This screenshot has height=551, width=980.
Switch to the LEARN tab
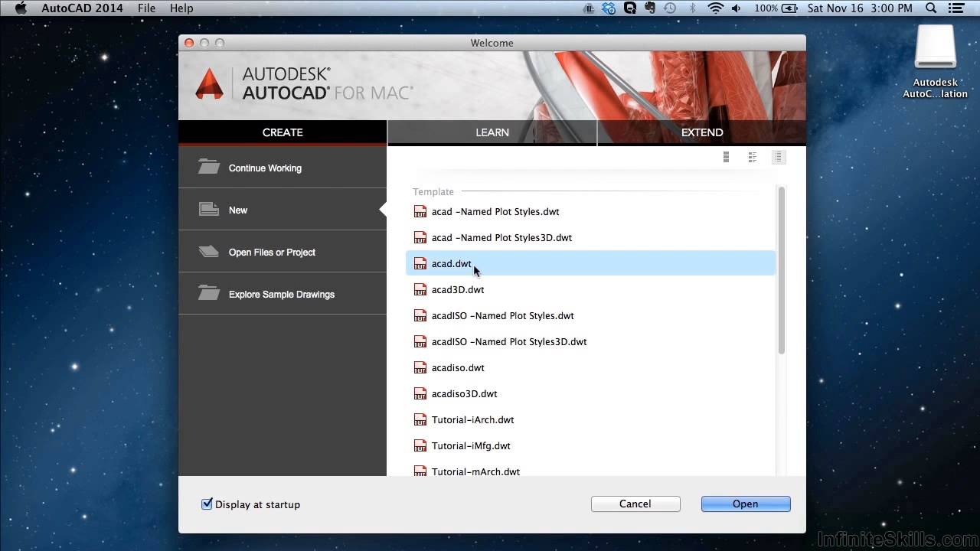click(492, 132)
